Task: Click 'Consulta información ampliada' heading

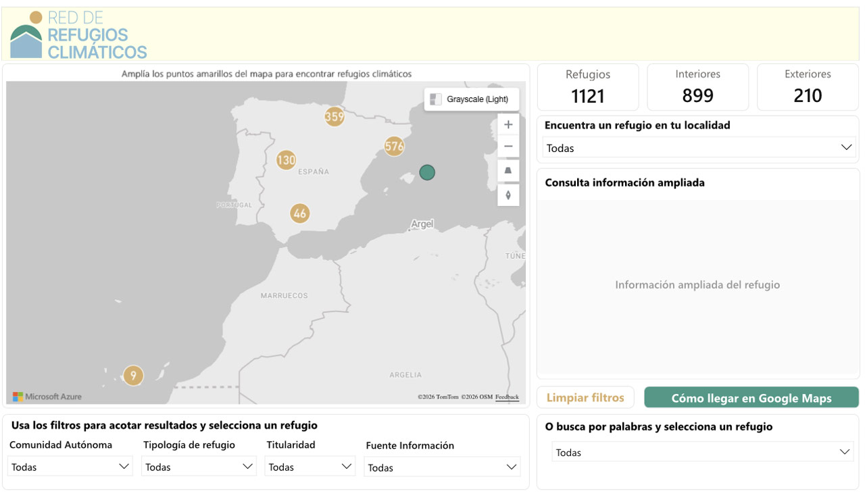Action: [x=624, y=182]
